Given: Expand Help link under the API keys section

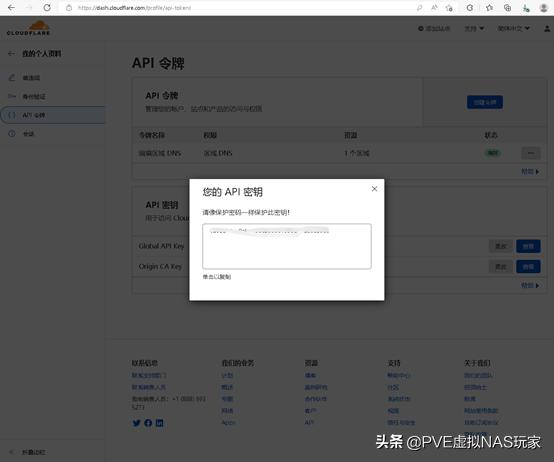Looking at the screenshot, I should [x=530, y=285].
